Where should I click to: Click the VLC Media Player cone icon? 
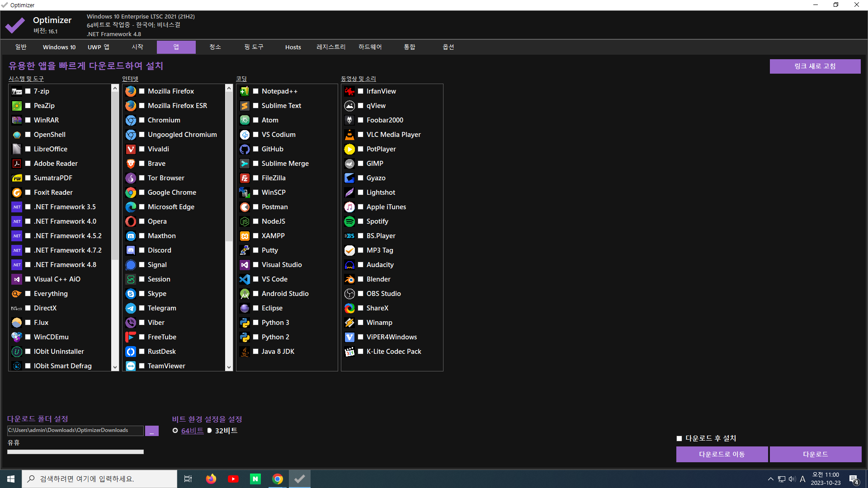(x=349, y=135)
